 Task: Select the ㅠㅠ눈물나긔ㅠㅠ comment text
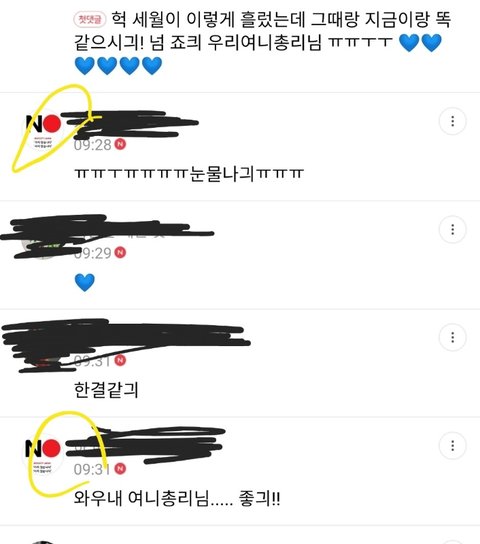coord(189,174)
